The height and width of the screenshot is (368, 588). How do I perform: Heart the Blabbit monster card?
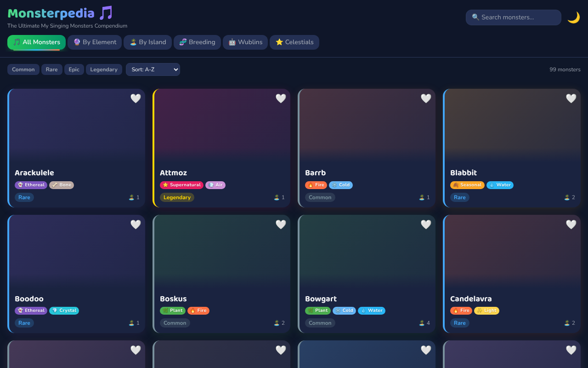tap(571, 98)
